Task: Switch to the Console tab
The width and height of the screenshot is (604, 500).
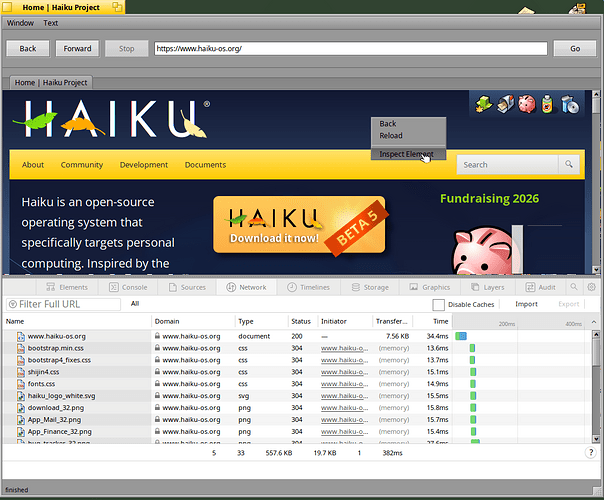Action: (x=128, y=287)
